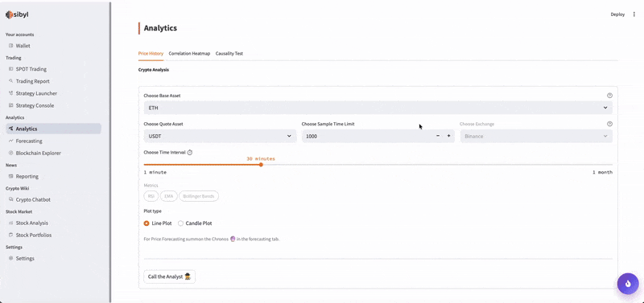The width and height of the screenshot is (644, 303).
Task: Click the Call the Analyst button
Action: (x=170, y=276)
